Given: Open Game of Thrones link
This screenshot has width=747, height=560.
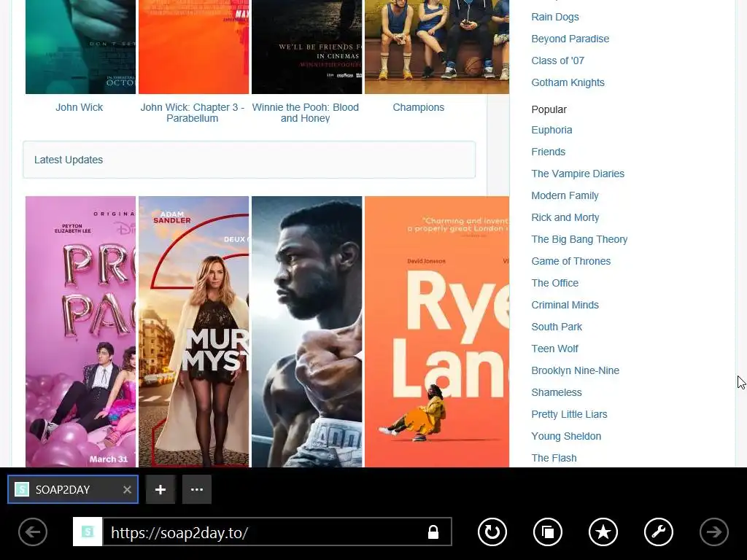Looking at the screenshot, I should click(570, 262).
